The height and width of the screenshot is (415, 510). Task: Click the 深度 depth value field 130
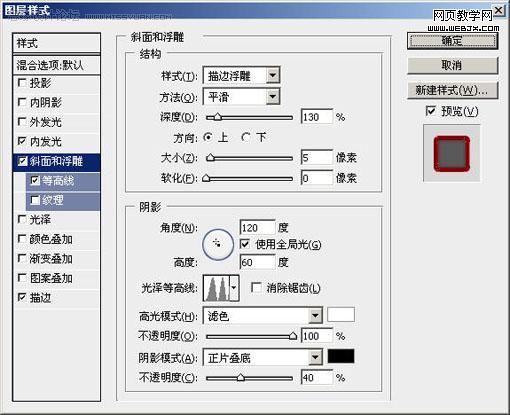(317, 117)
